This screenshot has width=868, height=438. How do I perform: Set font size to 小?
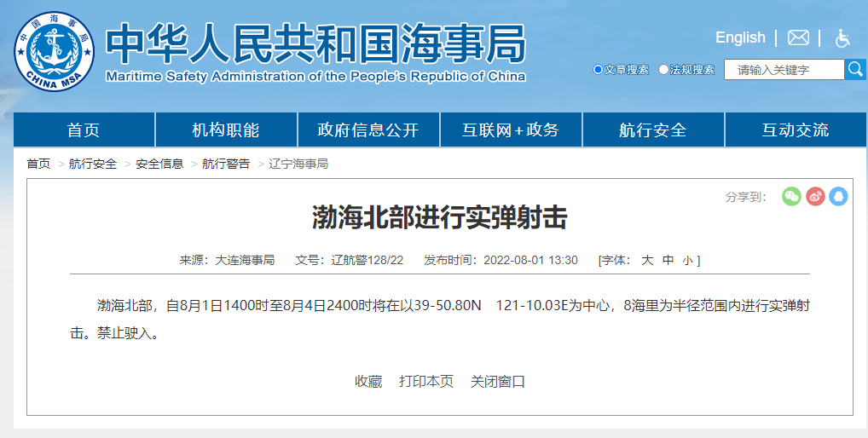[687, 260]
